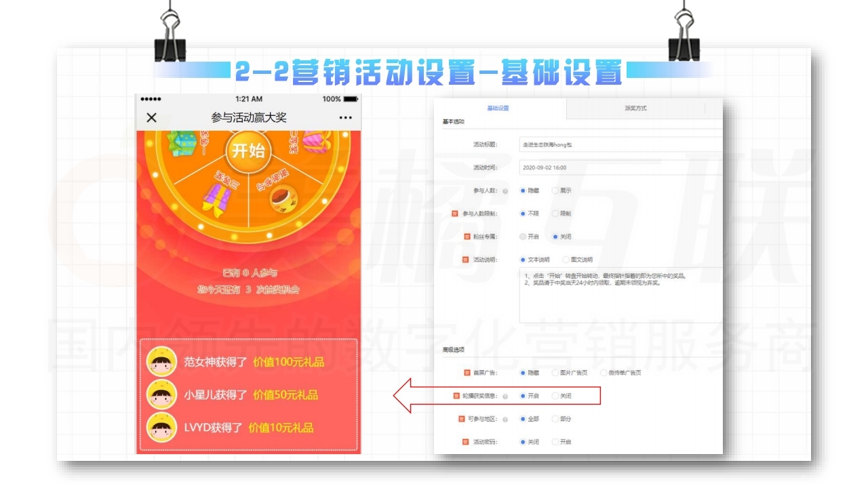Click orange badge icon beside 参与人数限制
This screenshot has width=868, height=488.
(456, 213)
